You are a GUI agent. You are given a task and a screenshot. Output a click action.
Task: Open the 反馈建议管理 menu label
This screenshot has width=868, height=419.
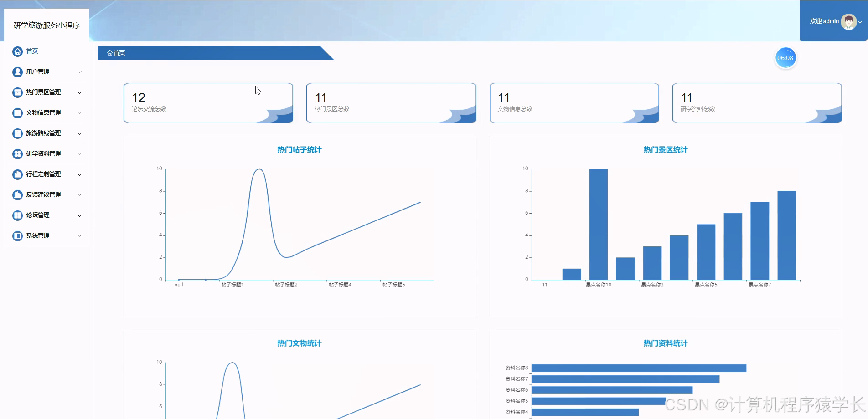[43, 195]
